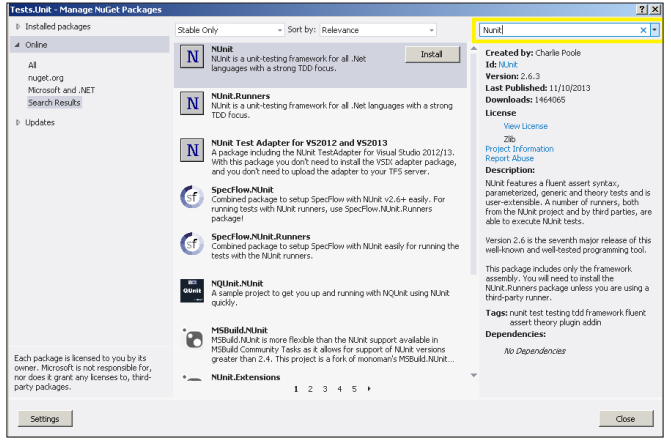
Task: Click current results page 1
Action: point(296,389)
